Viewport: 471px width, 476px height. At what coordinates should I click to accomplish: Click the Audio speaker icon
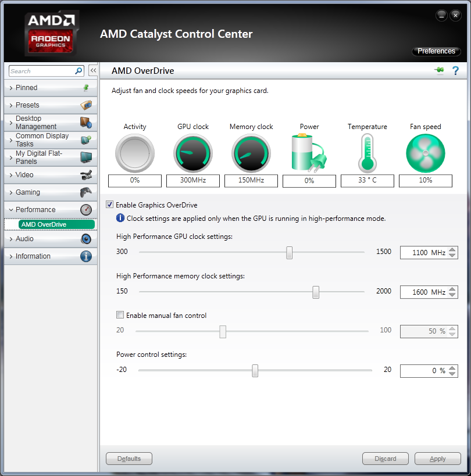(86, 239)
